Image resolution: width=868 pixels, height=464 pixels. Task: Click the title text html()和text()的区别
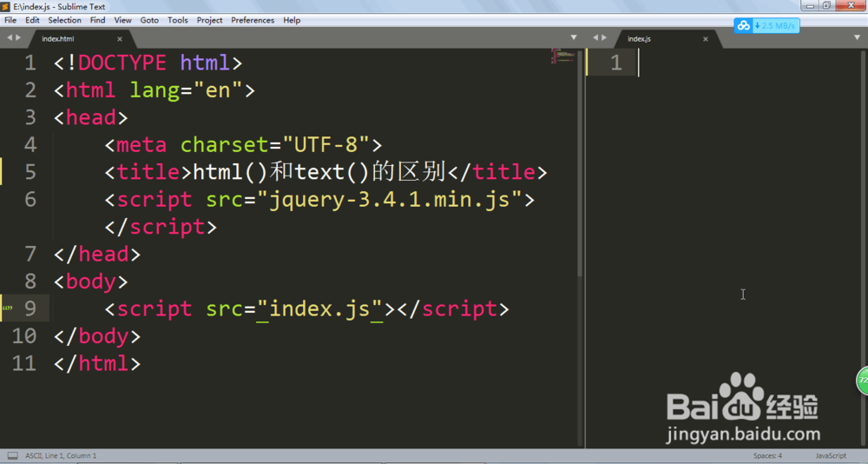coord(319,172)
